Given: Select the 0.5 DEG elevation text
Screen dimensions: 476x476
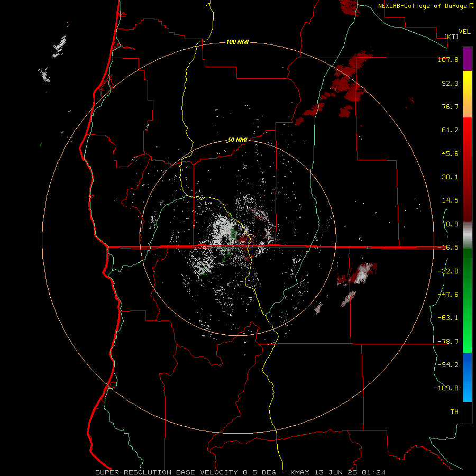Looking at the screenshot, I should [x=259, y=472].
